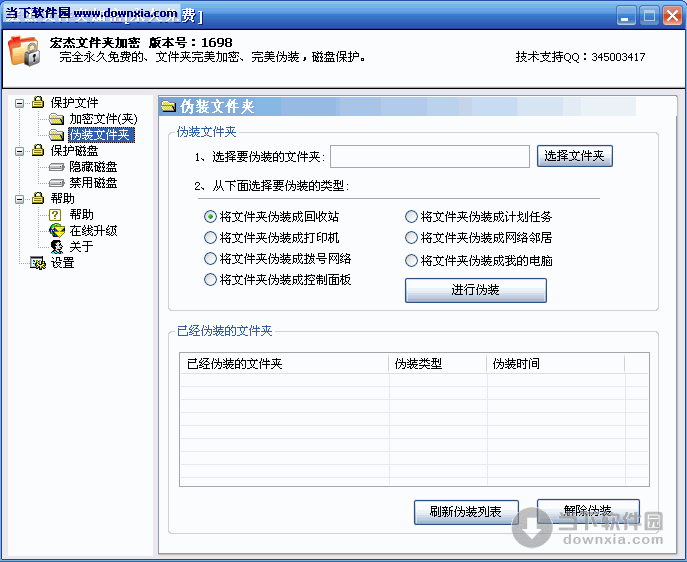This screenshot has height=562, width=687.
Task: Click the 隐藏磁盘 disk icon
Action: (x=57, y=167)
